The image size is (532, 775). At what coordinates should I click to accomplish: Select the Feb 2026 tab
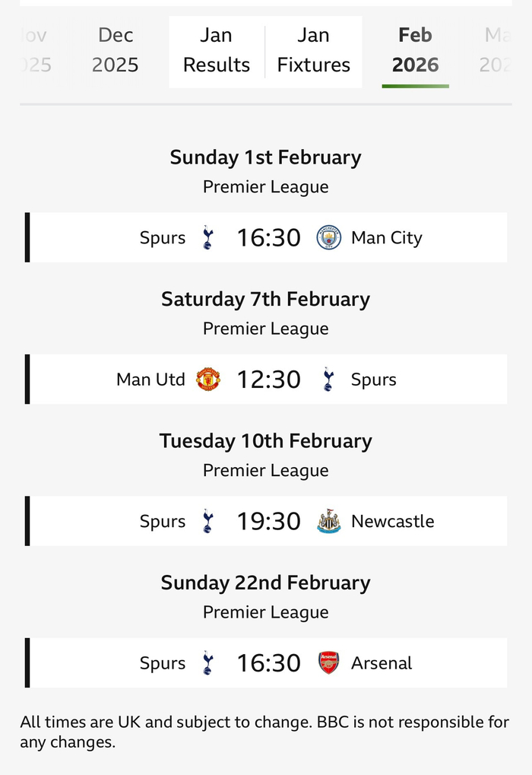point(415,50)
